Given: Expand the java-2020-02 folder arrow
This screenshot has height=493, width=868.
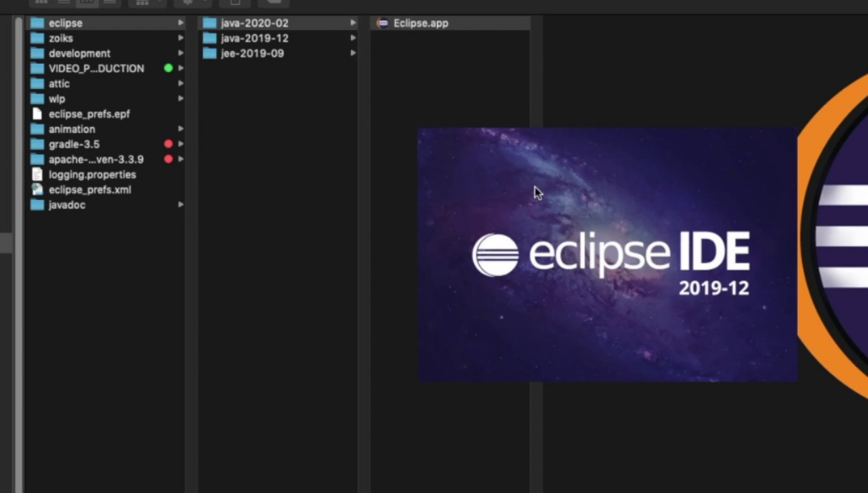Looking at the screenshot, I should pyautogui.click(x=353, y=23).
